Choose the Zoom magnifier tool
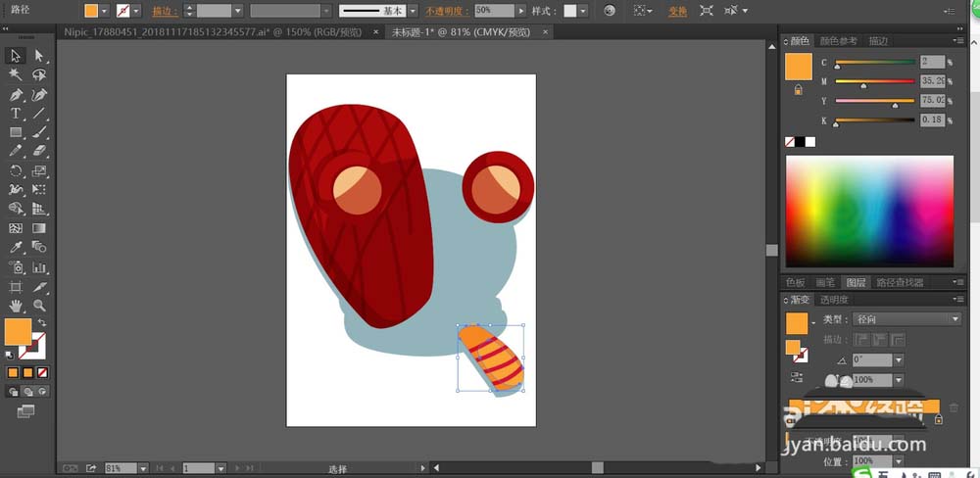This screenshot has height=478, width=980. pos(39,306)
